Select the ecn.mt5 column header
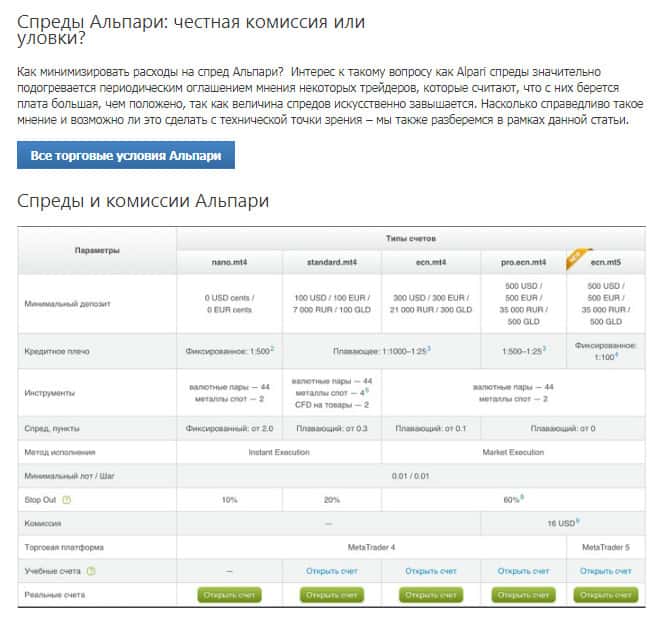 coord(606,262)
